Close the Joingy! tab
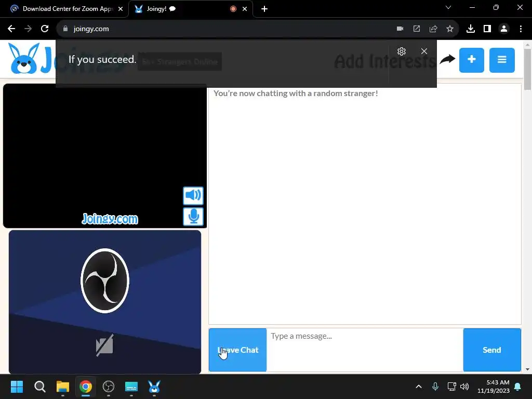 (245, 9)
